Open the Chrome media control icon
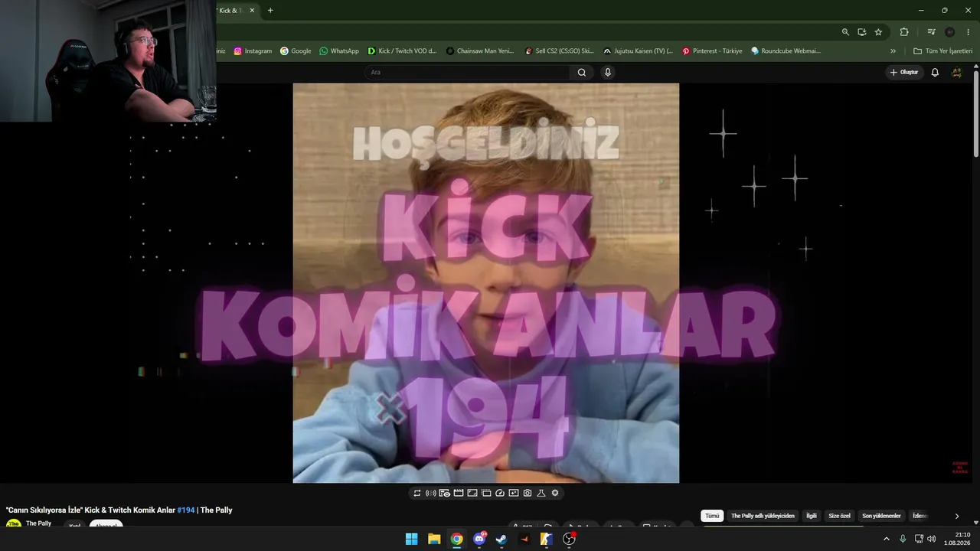This screenshot has height=551, width=980. click(x=931, y=32)
